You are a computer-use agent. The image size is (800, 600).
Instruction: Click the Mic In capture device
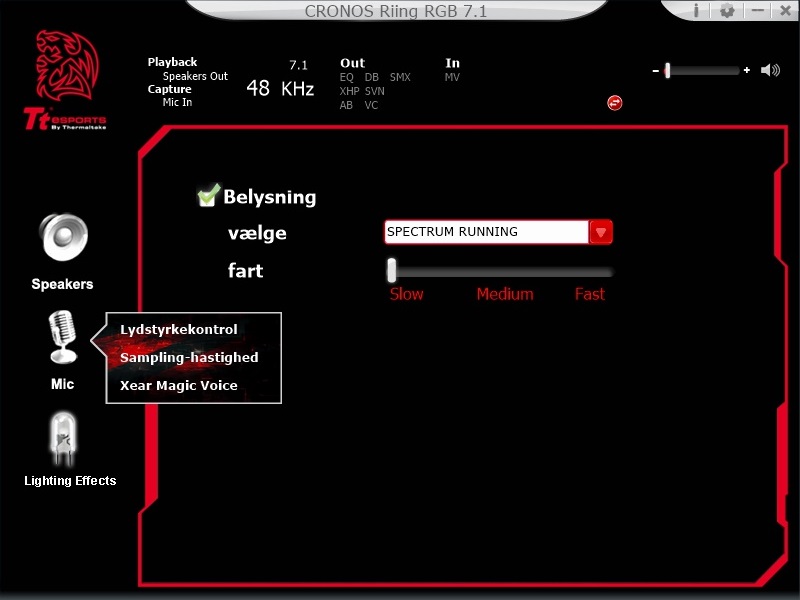tap(178, 102)
